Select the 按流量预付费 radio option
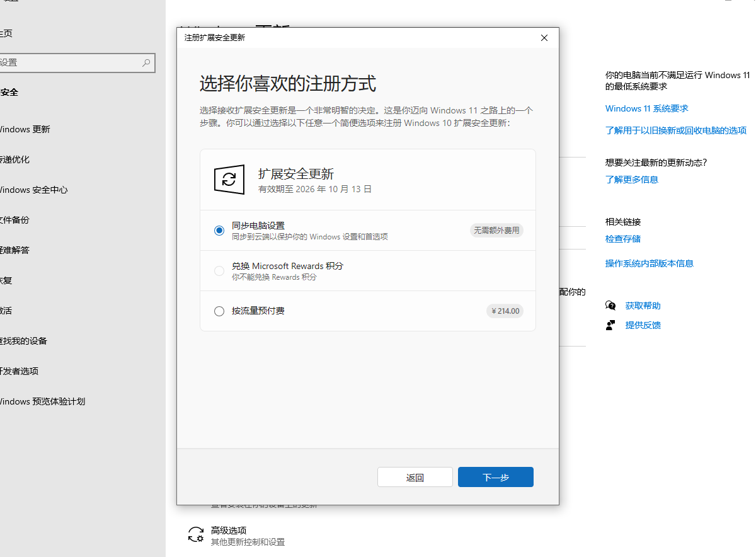Image resolution: width=756 pixels, height=557 pixels. [219, 311]
